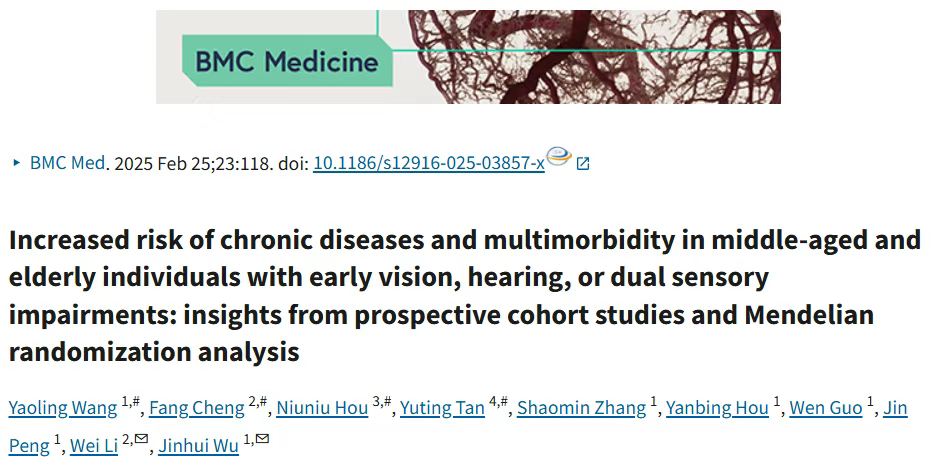Open DOI link 10.1186/s12916-025-03857-x
Screen dimensions: 932x469
(x=429, y=163)
